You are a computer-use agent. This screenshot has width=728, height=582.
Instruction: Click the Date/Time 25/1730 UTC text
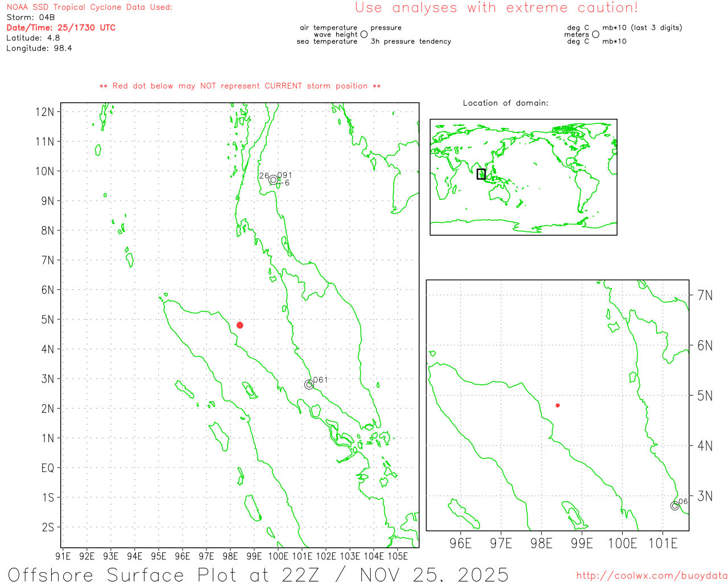pyautogui.click(x=61, y=27)
